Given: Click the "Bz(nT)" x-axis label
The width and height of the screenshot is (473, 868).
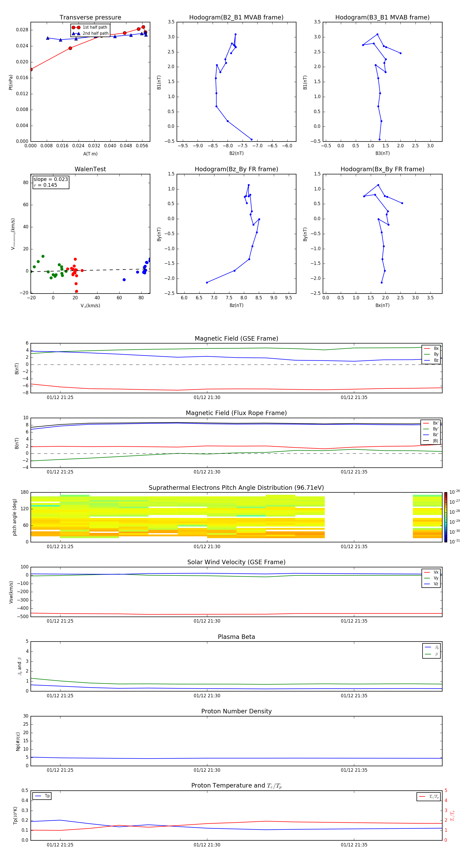Looking at the screenshot, I should point(236,306).
